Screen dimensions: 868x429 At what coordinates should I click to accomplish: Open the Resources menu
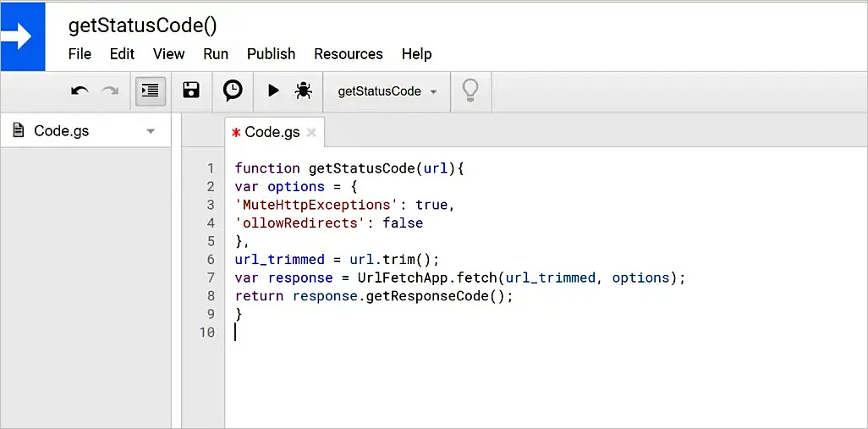coord(349,53)
